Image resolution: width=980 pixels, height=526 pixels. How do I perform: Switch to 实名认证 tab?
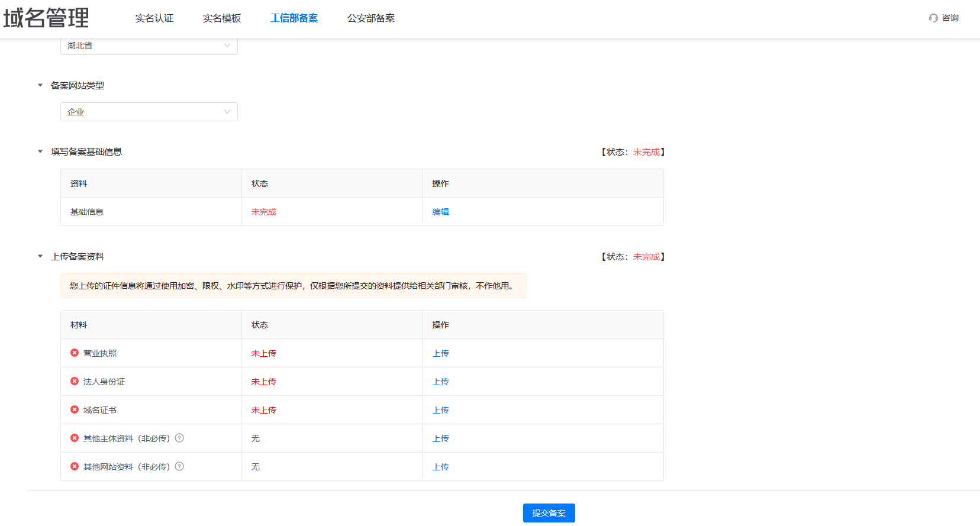(x=154, y=18)
